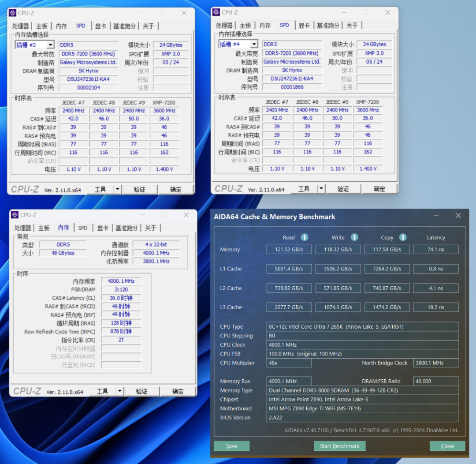Select SPD tab in slot #2 window
The width and height of the screenshot is (476, 464).
click(x=81, y=26)
